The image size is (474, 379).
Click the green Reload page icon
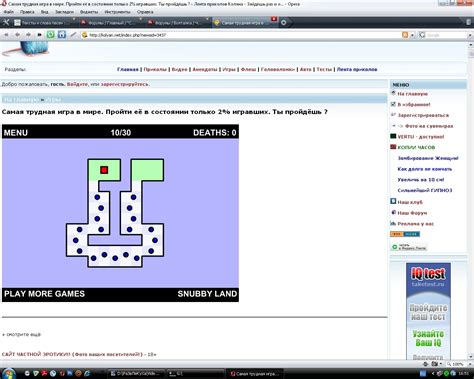tap(50, 35)
